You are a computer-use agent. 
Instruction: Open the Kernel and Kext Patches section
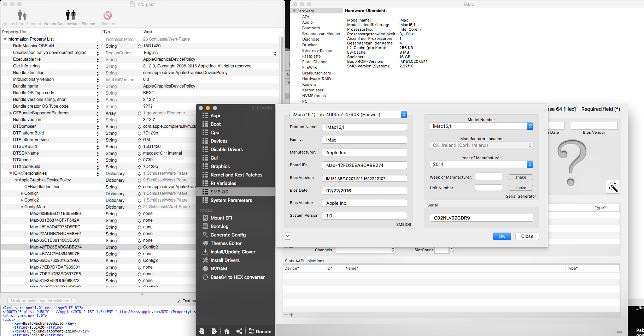point(236,175)
